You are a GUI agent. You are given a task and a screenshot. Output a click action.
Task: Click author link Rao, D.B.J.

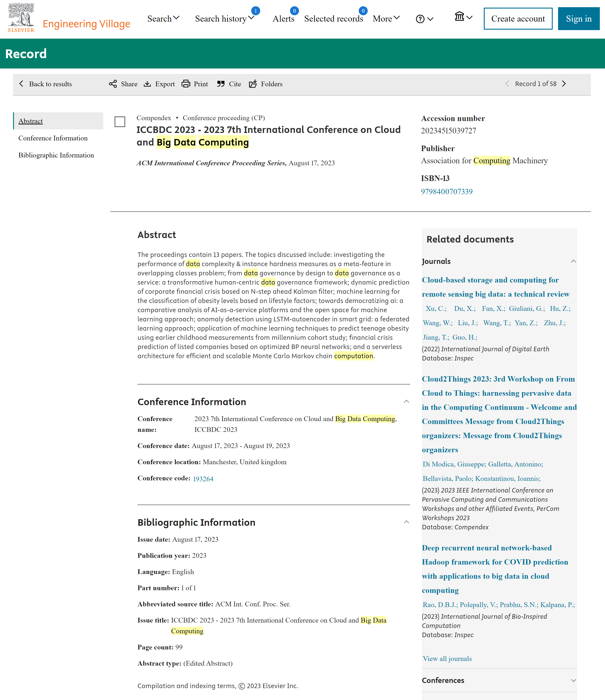440,605
